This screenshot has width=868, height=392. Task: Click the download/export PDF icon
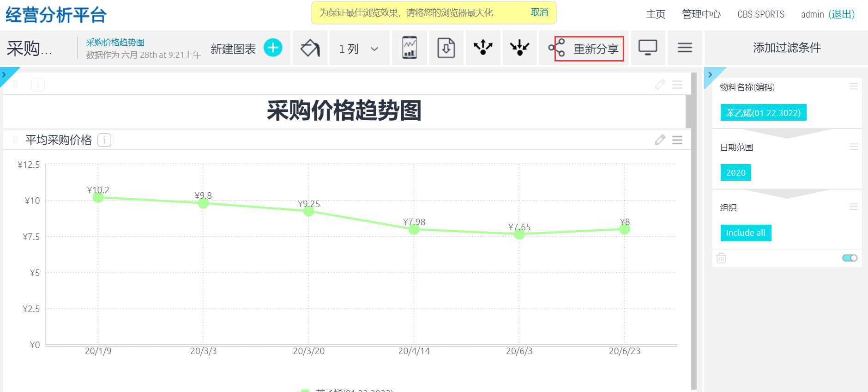pyautogui.click(x=446, y=48)
